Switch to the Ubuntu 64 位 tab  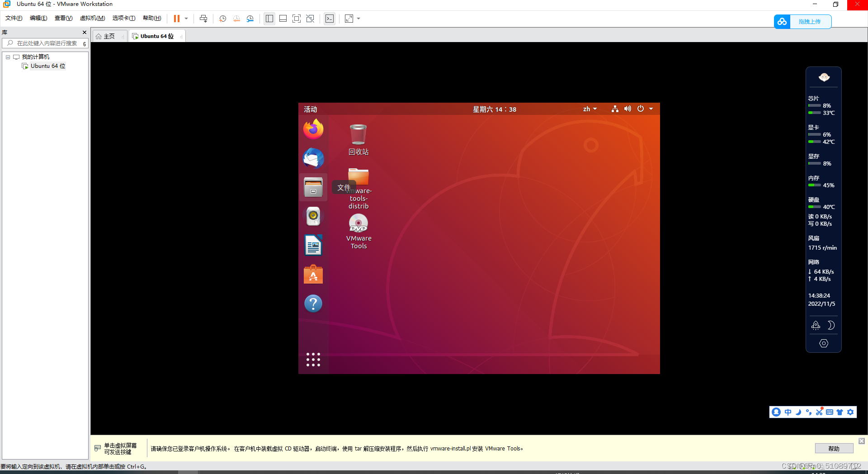(156, 36)
